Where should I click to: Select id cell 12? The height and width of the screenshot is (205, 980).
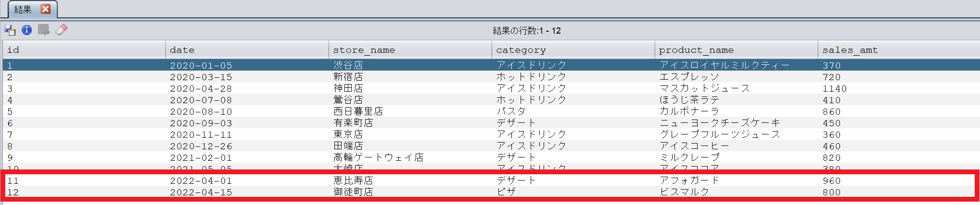(x=13, y=192)
